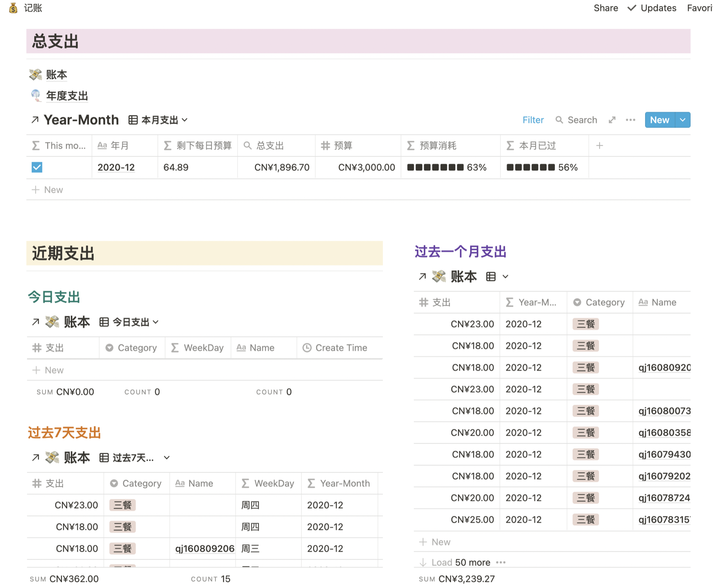Click the ellipsis next to Load 50 more
Image resolution: width=713 pixels, height=588 pixels.
pos(501,562)
